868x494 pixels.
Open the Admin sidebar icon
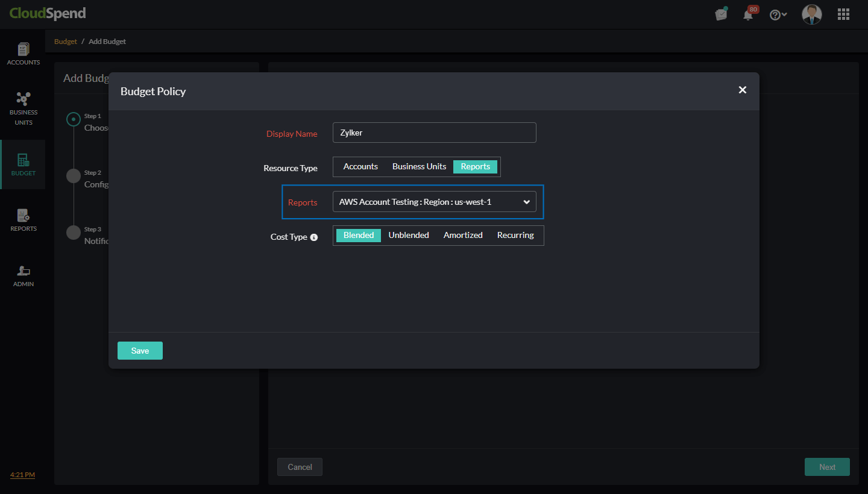point(23,276)
